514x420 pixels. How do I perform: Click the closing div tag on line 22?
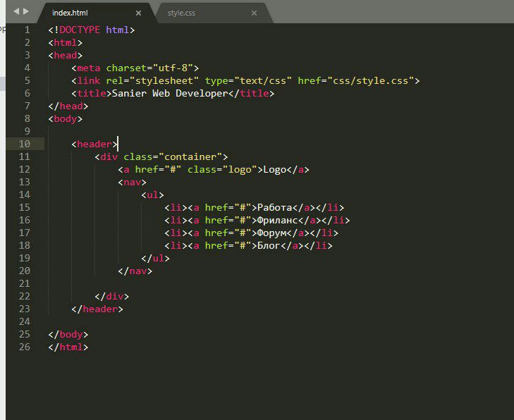pyautogui.click(x=112, y=297)
